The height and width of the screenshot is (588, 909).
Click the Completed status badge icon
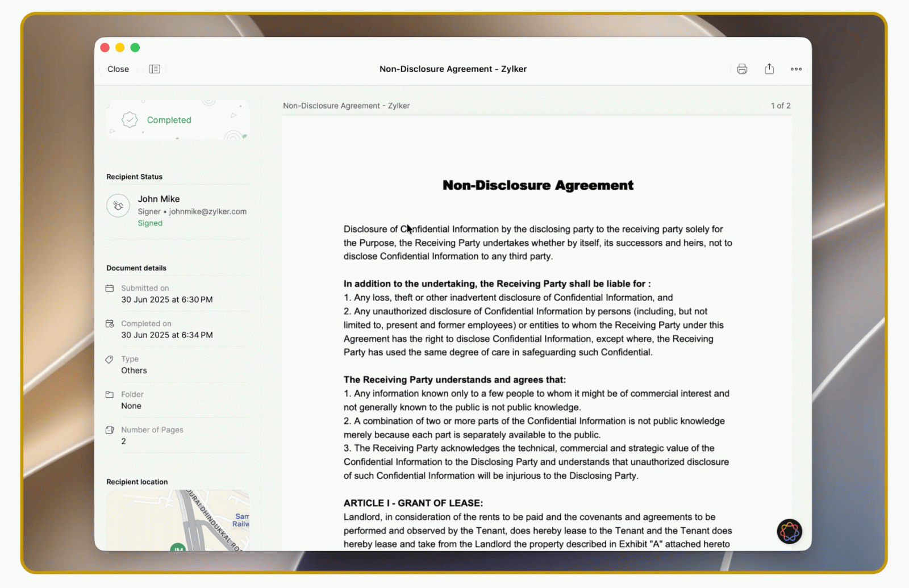(x=130, y=120)
